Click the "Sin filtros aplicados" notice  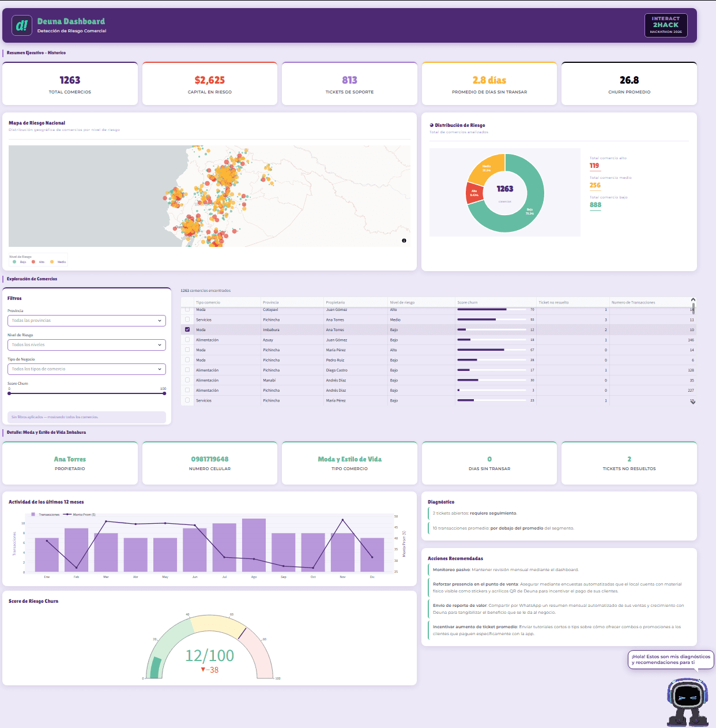click(x=86, y=416)
